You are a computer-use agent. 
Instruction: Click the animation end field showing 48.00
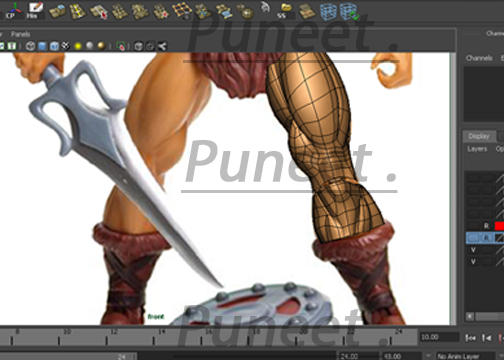pos(402,356)
